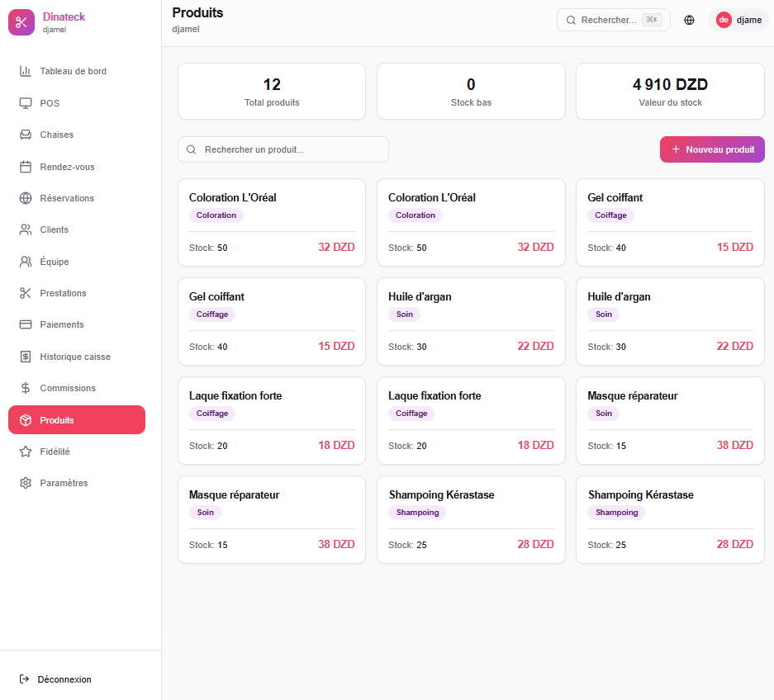
Task: Open Fidélité in the sidebar
Action: [77, 452]
